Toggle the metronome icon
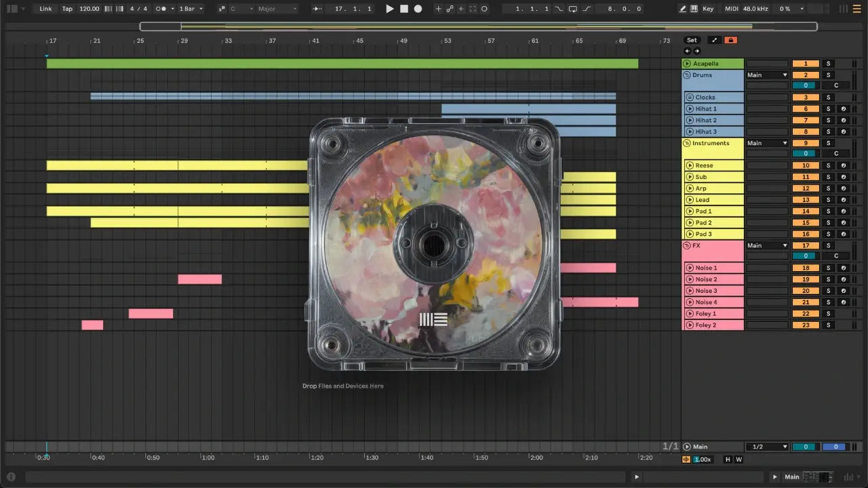Image resolution: width=868 pixels, height=488 pixels. coord(161,9)
